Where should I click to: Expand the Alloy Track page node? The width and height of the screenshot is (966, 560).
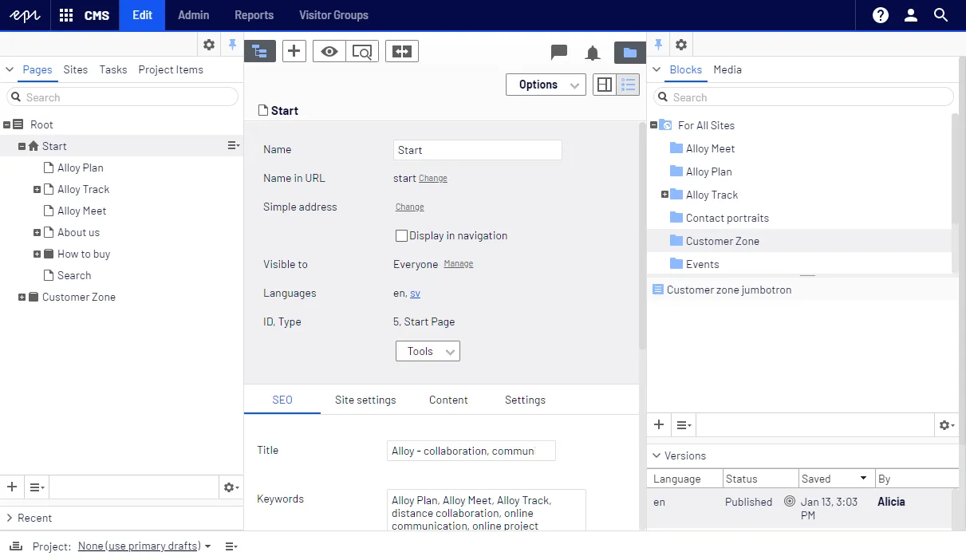point(37,189)
